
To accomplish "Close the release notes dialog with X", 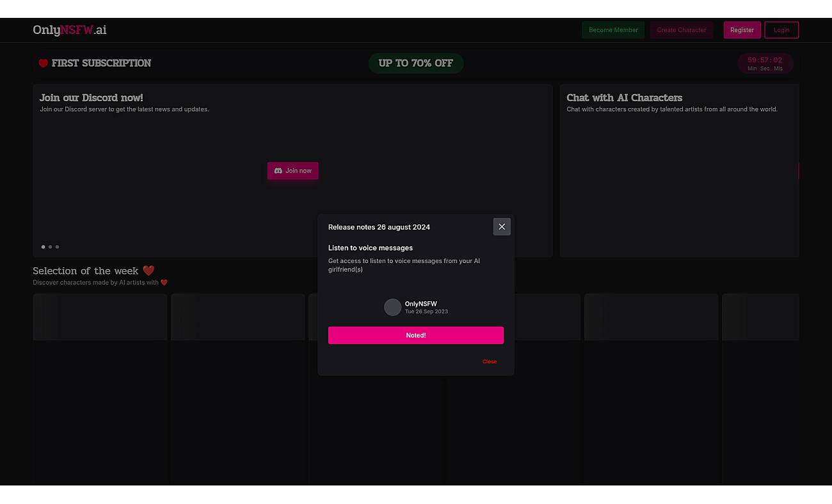I will click(502, 226).
